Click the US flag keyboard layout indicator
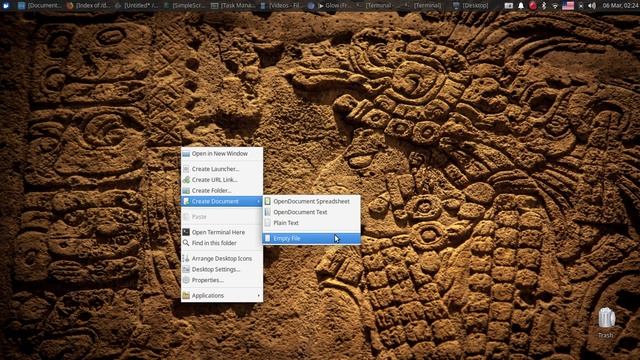The width and height of the screenshot is (640, 360). click(568, 6)
